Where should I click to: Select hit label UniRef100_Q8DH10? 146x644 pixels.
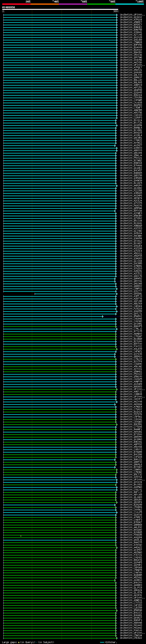coord(131,357)
